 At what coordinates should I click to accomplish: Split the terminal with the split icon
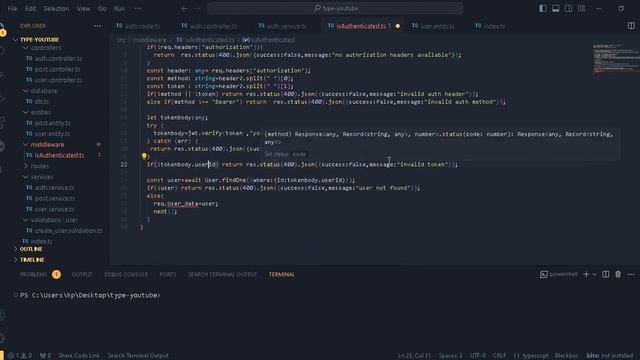click(605, 274)
